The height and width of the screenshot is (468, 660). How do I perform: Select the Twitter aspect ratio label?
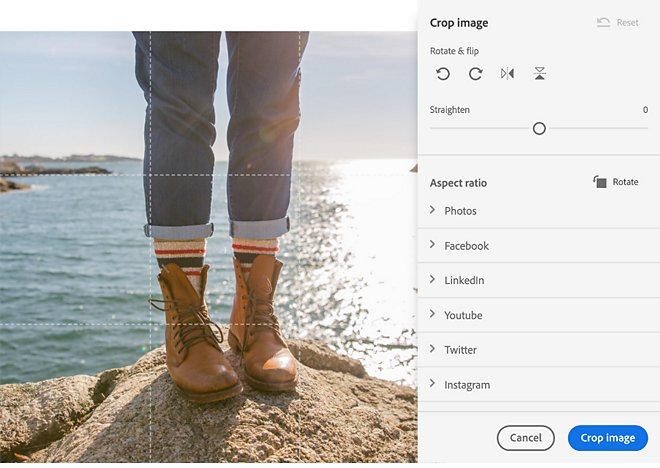tap(460, 350)
